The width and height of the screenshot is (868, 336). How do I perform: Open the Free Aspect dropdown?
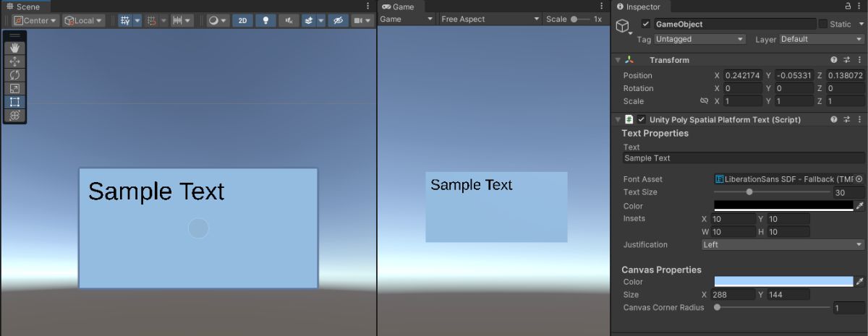coord(490,19)
